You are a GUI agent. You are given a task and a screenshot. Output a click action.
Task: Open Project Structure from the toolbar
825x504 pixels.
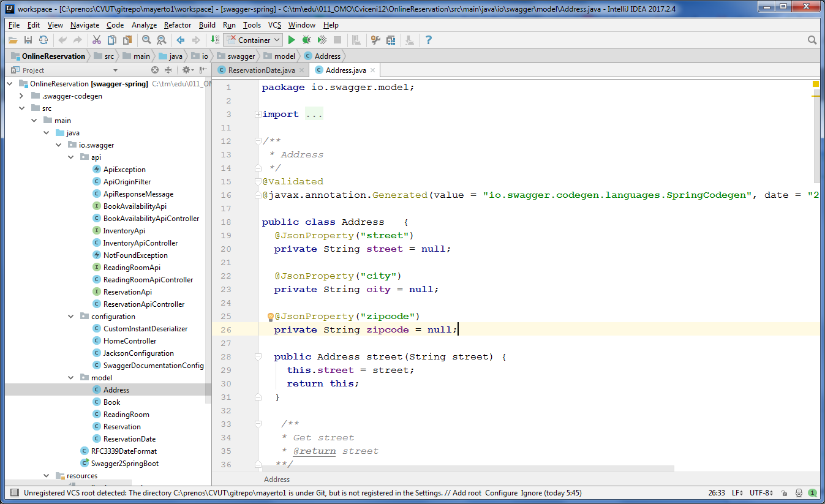391,40
